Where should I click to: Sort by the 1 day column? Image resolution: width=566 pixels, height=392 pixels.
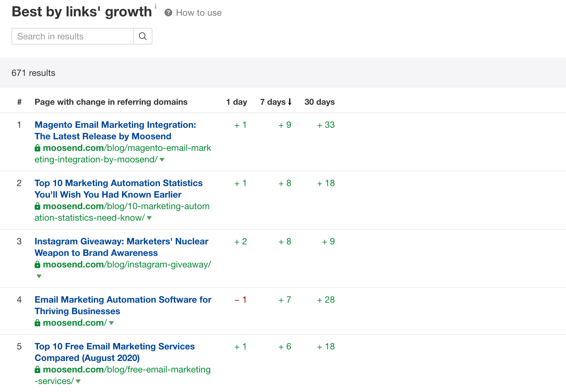pos(237,102)
